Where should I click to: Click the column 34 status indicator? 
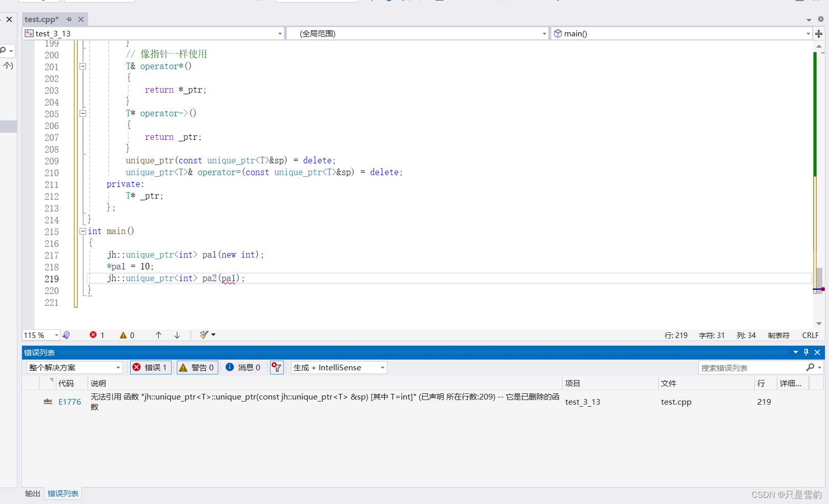pyautogui.click(x=746, y=335)
